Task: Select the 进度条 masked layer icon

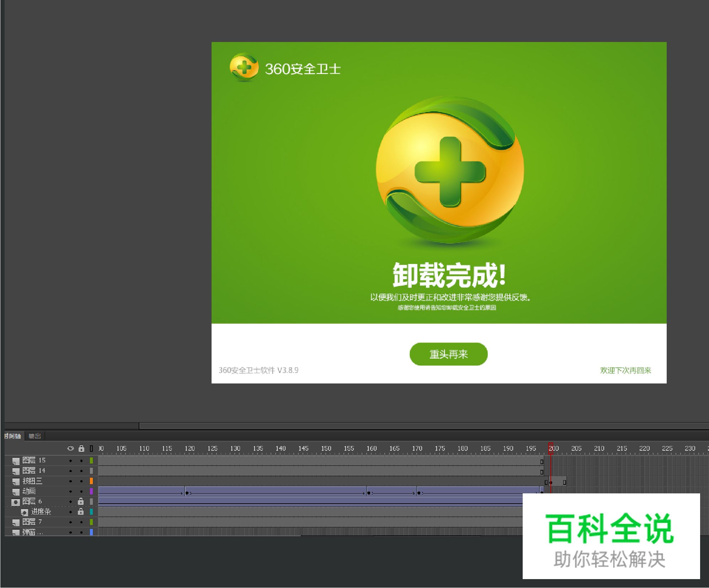Action: pyautogui.click(x=24, y=512)
